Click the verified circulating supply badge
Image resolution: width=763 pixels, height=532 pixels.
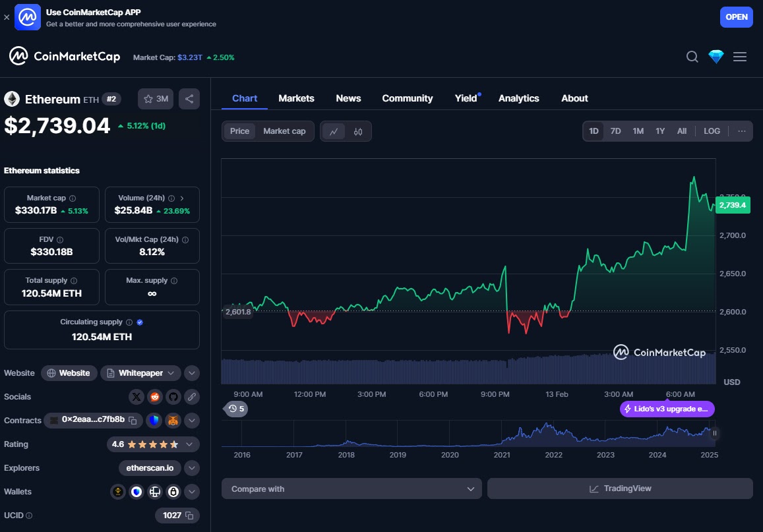(140, 322)
